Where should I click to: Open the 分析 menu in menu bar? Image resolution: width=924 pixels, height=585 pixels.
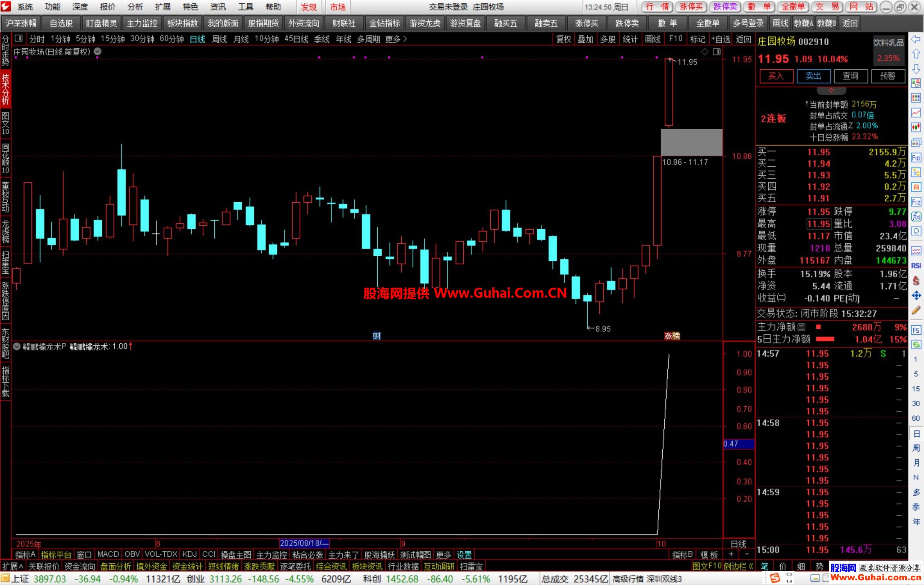tap(135, 7)
